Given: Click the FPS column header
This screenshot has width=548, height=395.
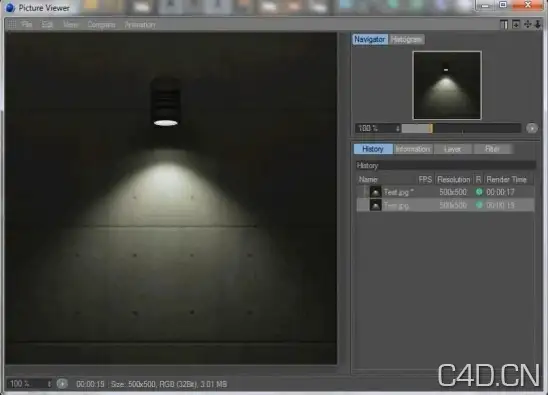Looking at the screenshot, I should point(425,180).
